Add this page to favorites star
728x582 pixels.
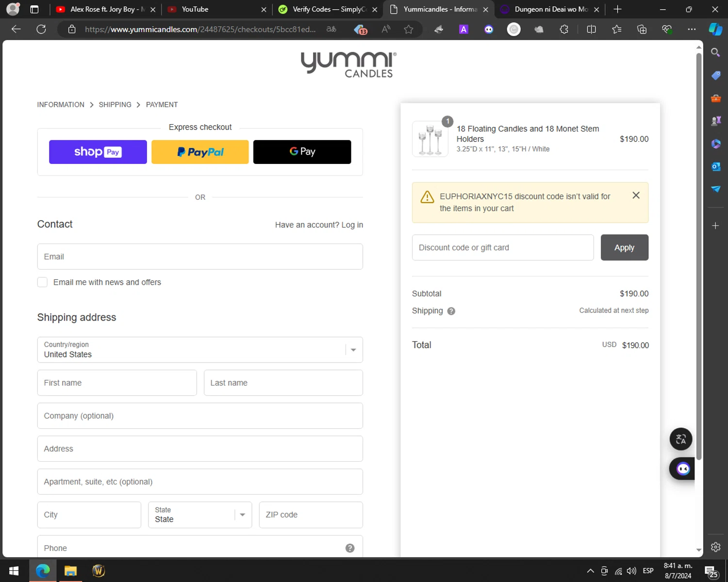tap(409, 29)
